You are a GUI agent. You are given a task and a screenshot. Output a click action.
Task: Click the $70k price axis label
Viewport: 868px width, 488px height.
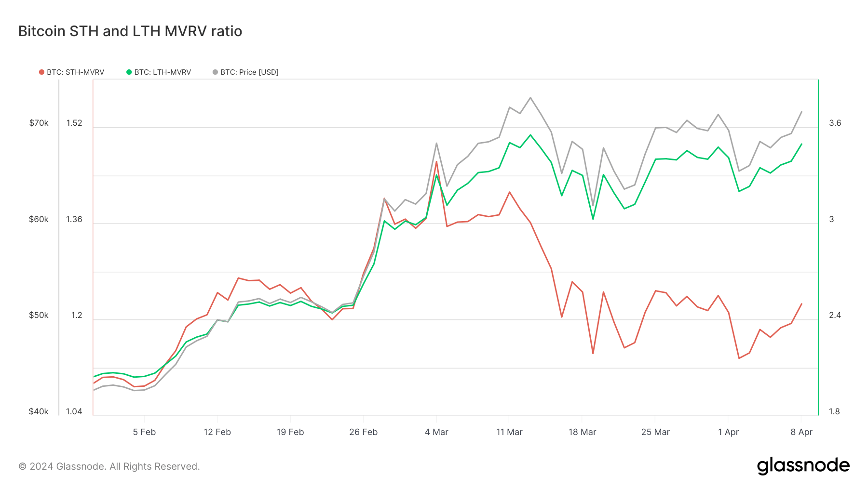[39, 123]
